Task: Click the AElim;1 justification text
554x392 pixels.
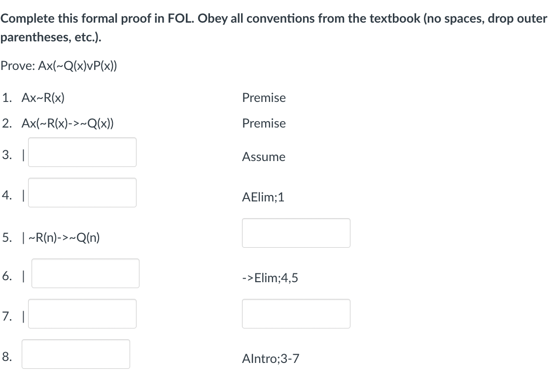Action: coord(263,197)
